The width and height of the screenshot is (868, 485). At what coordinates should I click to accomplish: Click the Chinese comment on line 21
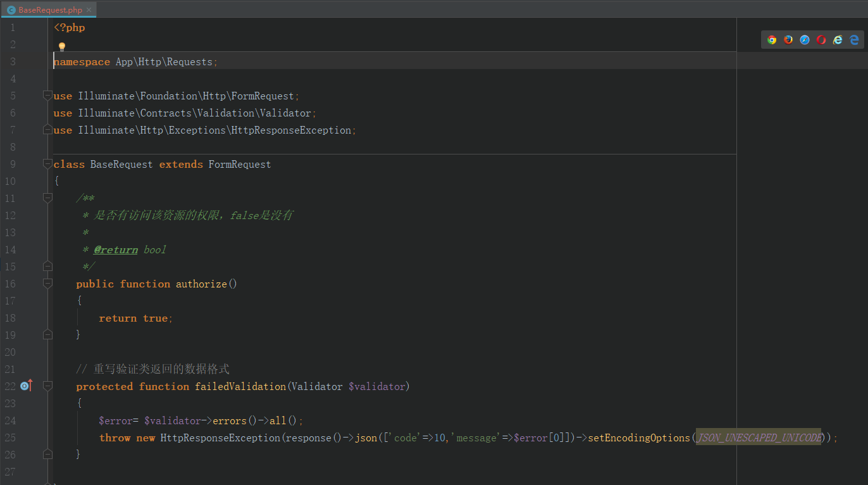tap(152, 369)
